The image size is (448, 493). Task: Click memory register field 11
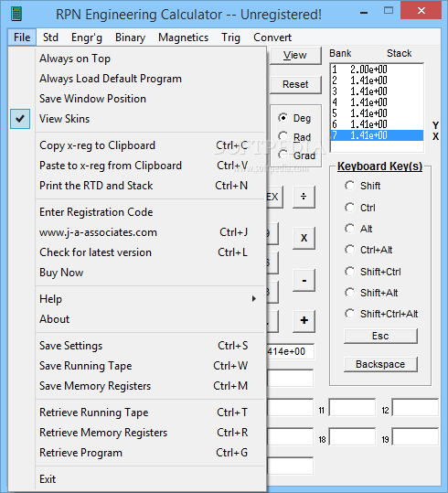pyautogui.click(x=352, y=408)
